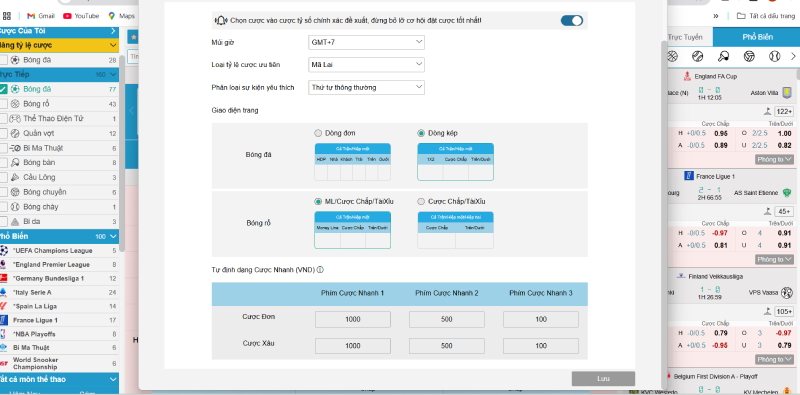Open the Loại tỷ lệ cược ưu tiên dropdown
This screenshot has width=800, height=395.
[366, 65]
